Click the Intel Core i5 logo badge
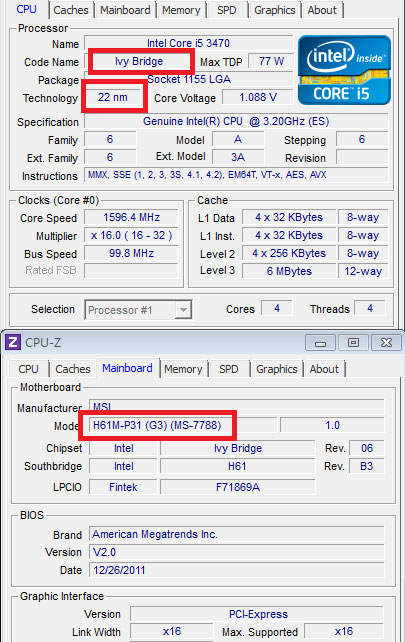The height and width of the screenshot is (642, 405). [344, 70]
